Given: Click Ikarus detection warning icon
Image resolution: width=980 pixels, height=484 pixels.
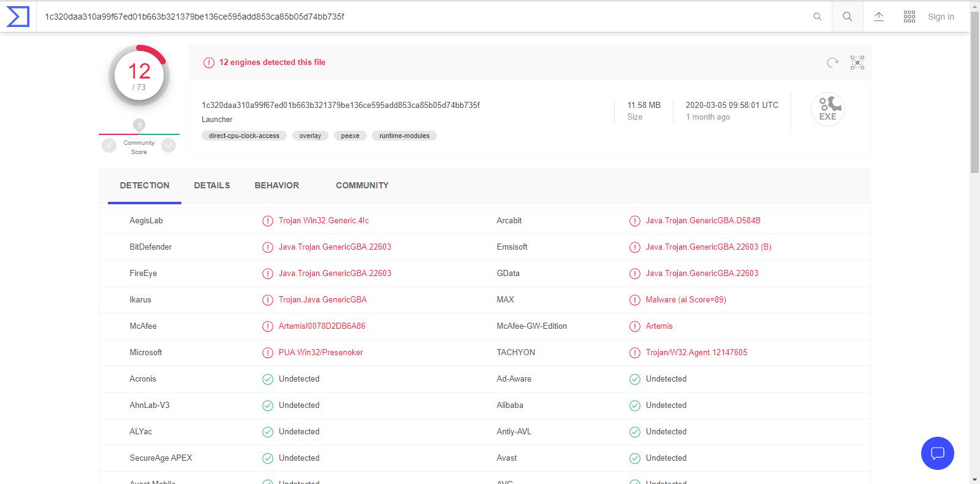Looking at the screenshot, I should pos(268,300).
